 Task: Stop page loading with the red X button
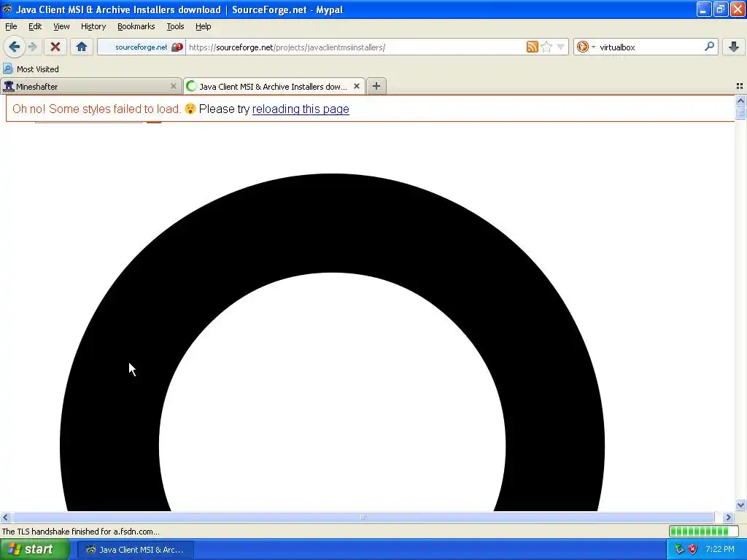coord(55,47)
